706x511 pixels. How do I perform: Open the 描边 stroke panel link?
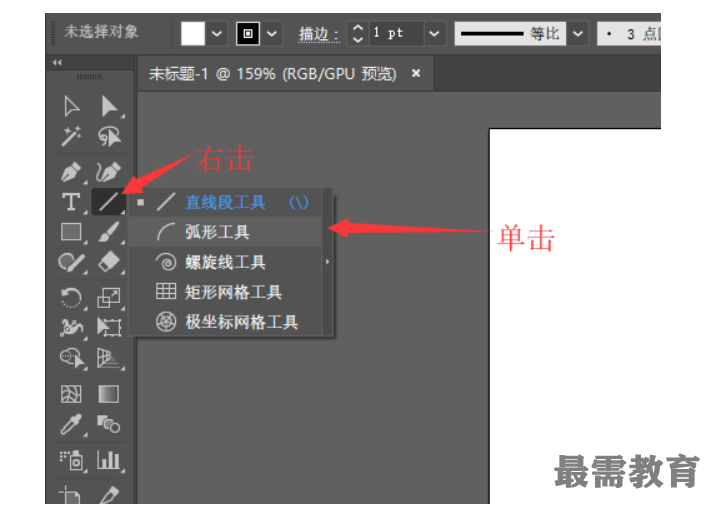[x=318, y=34]
